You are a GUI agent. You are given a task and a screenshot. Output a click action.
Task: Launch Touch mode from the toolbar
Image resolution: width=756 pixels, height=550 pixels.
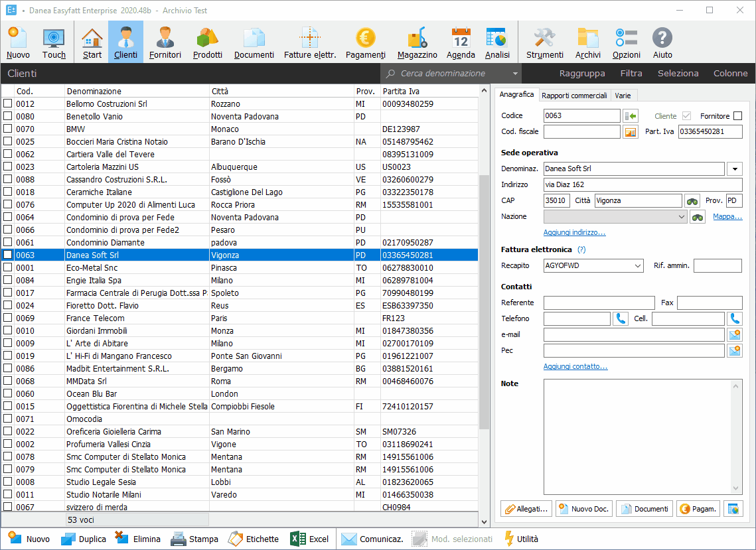click(x=54, y=42)
